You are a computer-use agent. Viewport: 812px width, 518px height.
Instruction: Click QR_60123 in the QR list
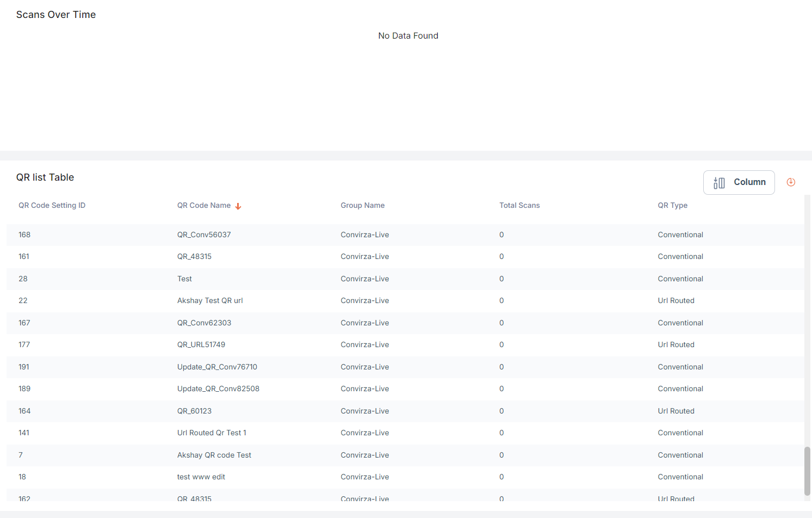(194, 411)
